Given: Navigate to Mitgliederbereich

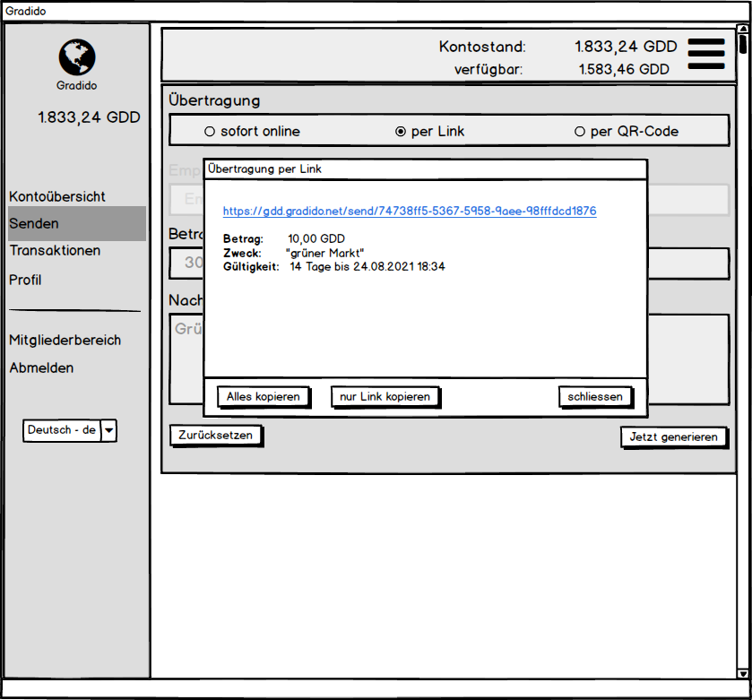Looking at the screenshot, I should pyautogui.click(x=65, y=340).
